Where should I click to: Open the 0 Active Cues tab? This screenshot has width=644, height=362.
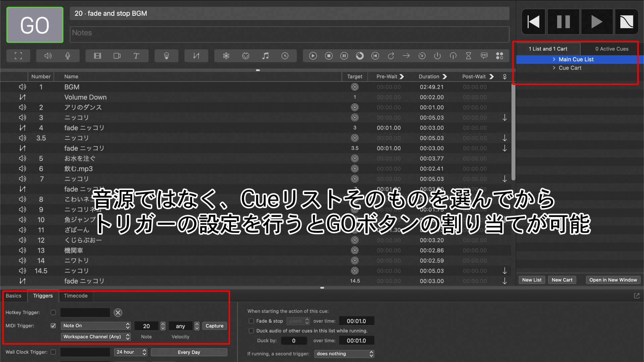pyautogui.click(x=612, y=49)
